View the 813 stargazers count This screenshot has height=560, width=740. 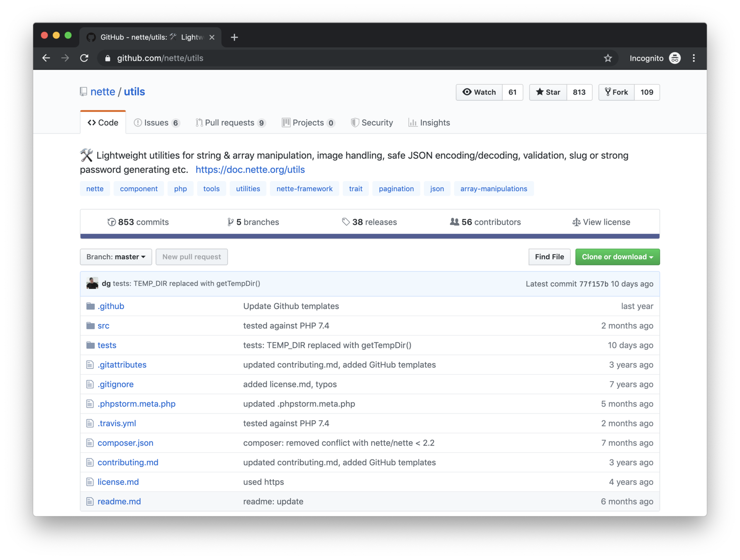[x=579, y=92]
